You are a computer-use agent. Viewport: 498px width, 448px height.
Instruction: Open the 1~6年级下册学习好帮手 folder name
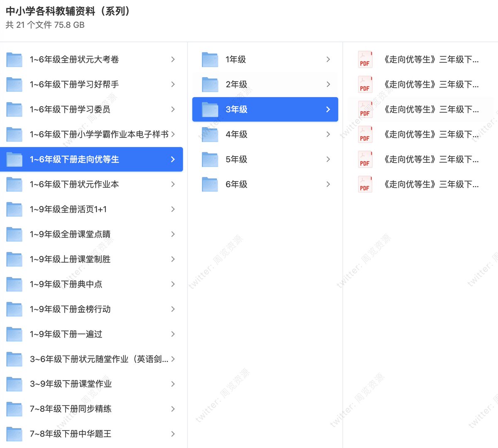coord(74,84)
